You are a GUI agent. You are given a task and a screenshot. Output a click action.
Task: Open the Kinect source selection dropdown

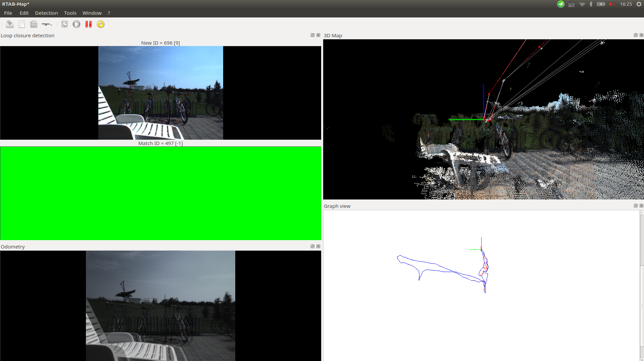(47, 24)
